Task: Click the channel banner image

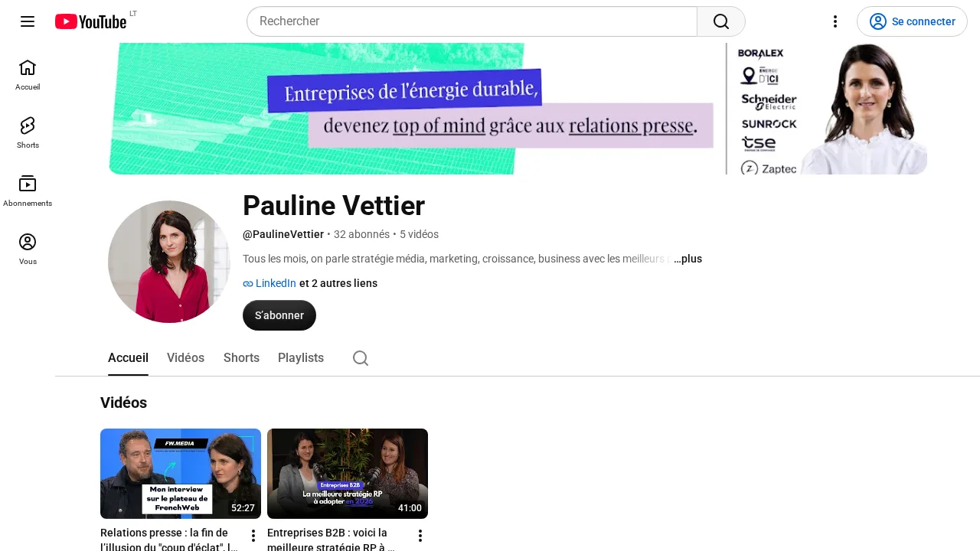Action: tap(518, 109)
